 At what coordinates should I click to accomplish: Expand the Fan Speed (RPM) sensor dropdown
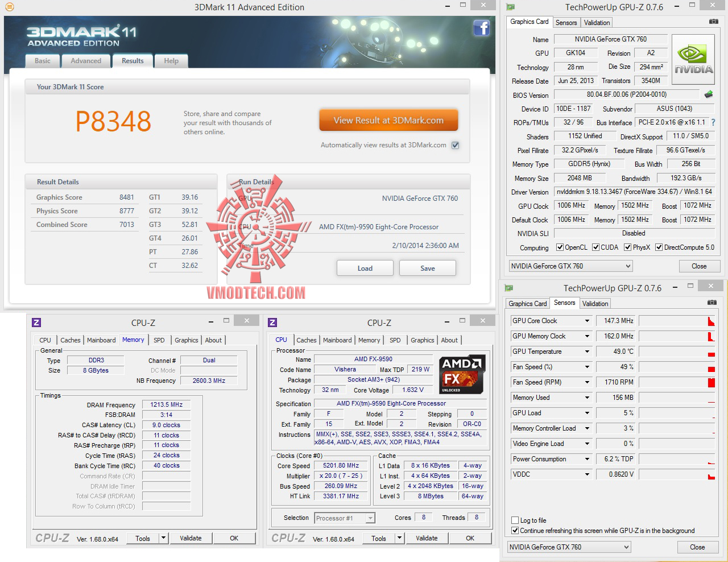[587, 382]
